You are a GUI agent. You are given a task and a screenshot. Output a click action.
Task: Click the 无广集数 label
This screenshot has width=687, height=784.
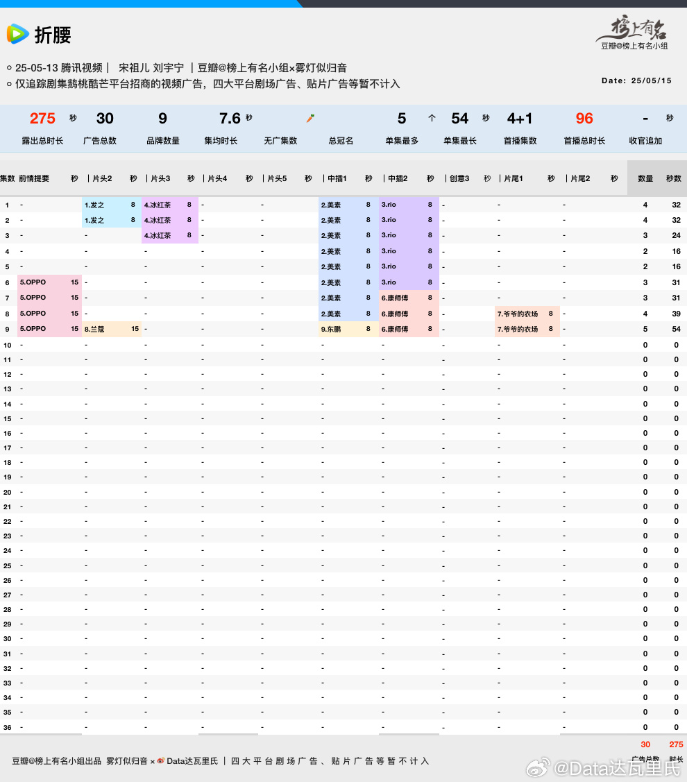[x=280, y=141]
